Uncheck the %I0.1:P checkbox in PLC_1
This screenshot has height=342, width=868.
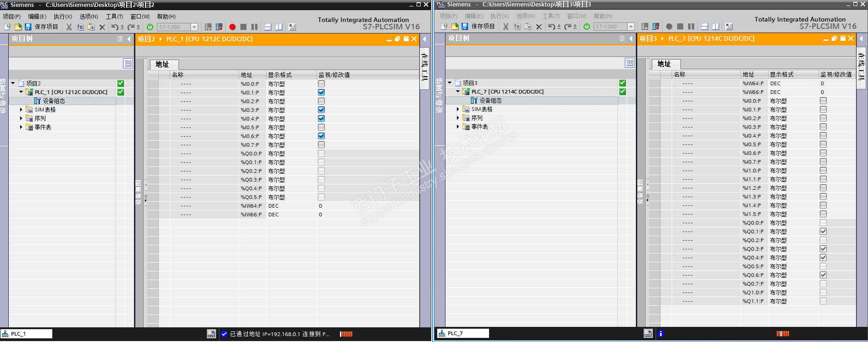321,93
